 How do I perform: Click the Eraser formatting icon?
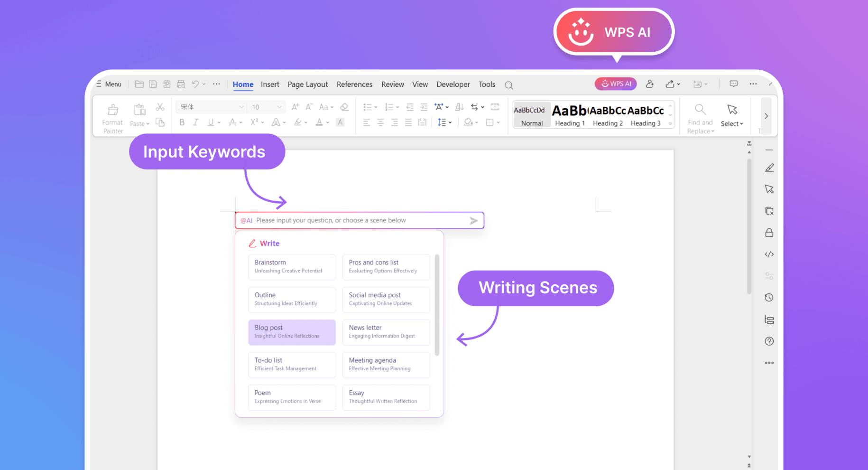pyautogui.click(x=344, y=106)
